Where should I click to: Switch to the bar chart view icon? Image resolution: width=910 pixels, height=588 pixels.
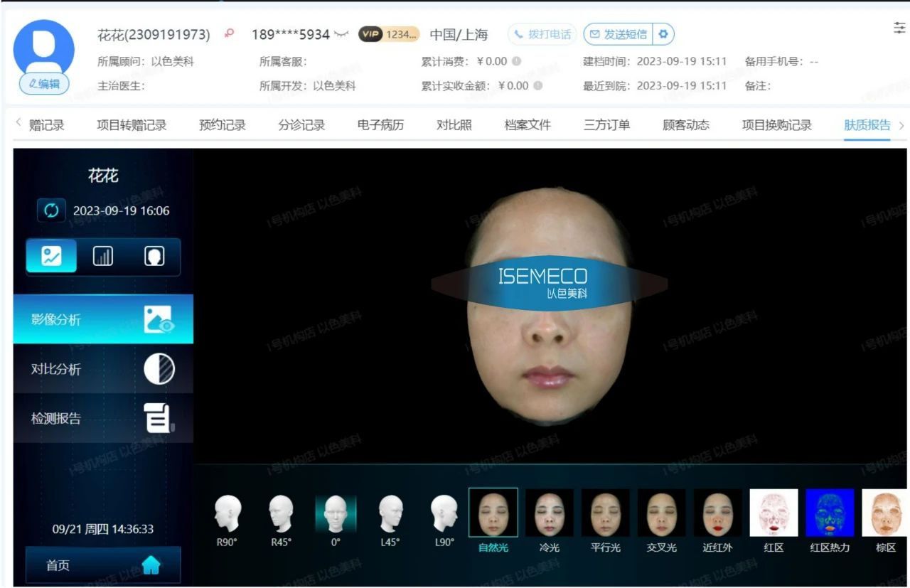pyautogui.click(x=103, y=257)
